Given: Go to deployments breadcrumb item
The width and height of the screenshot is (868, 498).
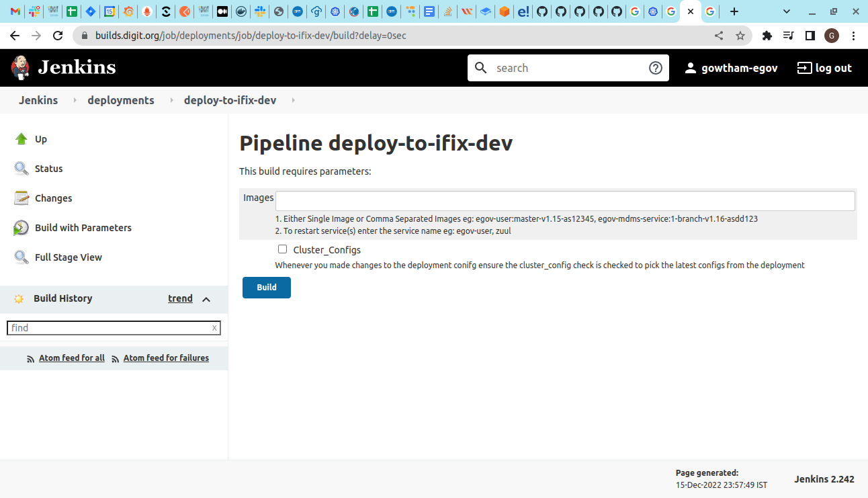Looking at the screenshot, I should (121, 100).
